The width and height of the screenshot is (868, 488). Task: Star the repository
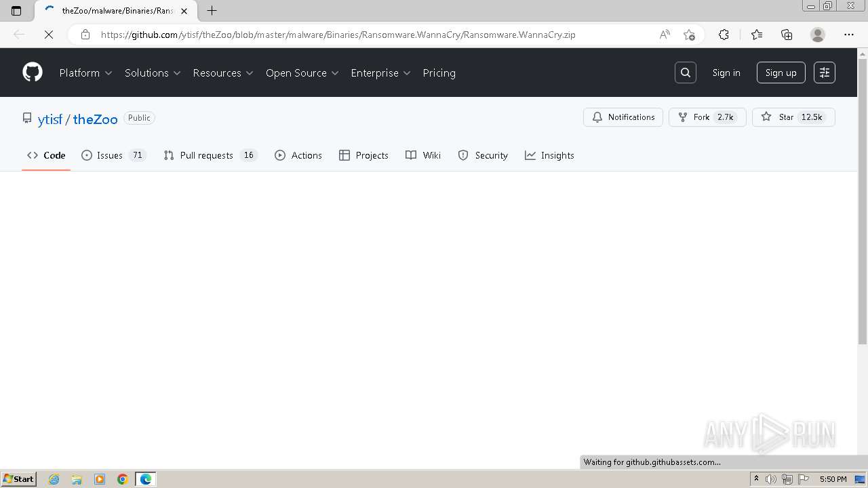tap(793, 117)
